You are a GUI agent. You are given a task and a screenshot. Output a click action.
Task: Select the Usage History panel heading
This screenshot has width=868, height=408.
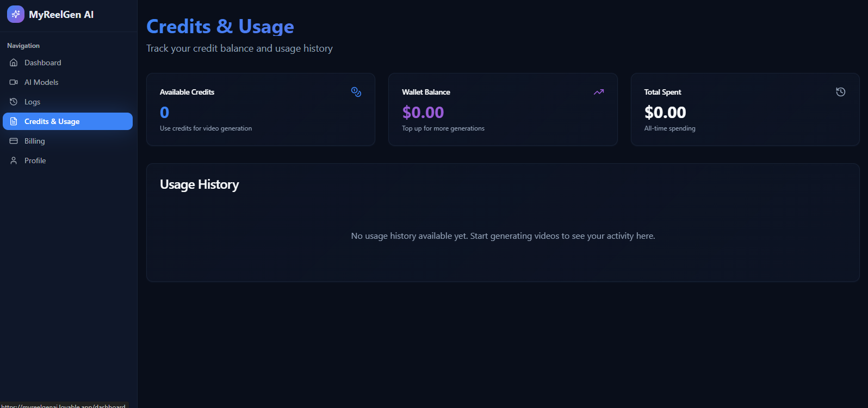pos(199,184)
